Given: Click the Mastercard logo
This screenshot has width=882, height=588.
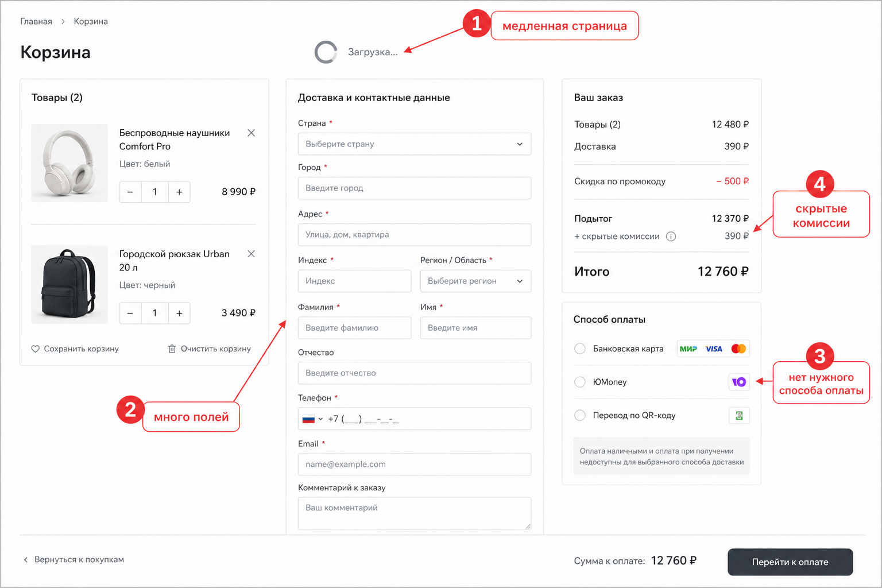Looking at the screenshot, I should (738, 349).
